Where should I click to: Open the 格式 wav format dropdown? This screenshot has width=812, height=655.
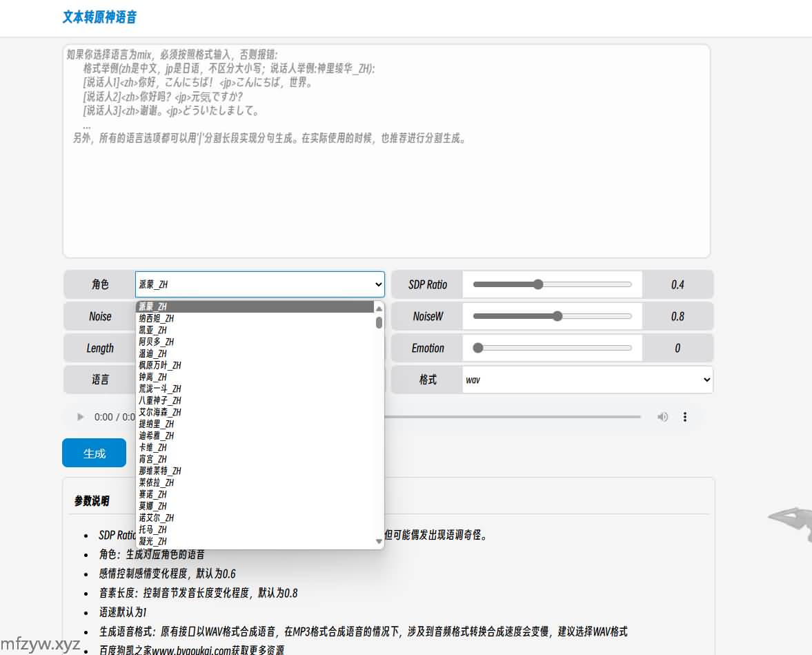(587, 380)
